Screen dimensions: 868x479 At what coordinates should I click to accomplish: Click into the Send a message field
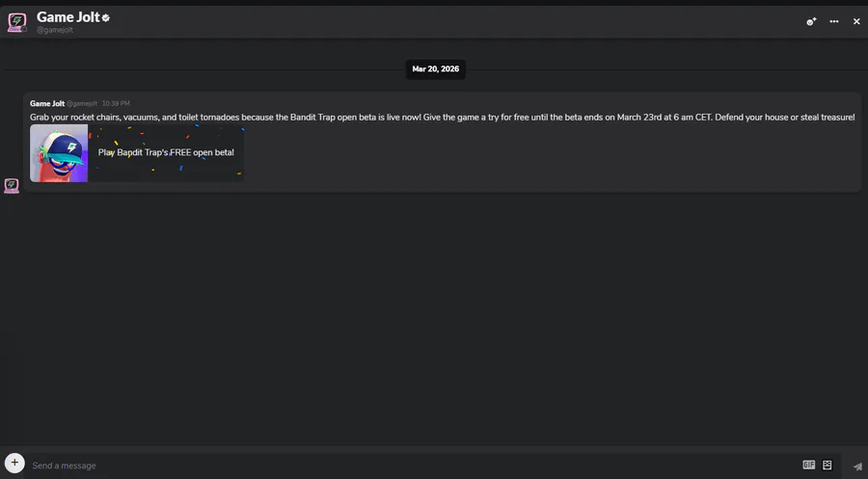coord(386,466)
